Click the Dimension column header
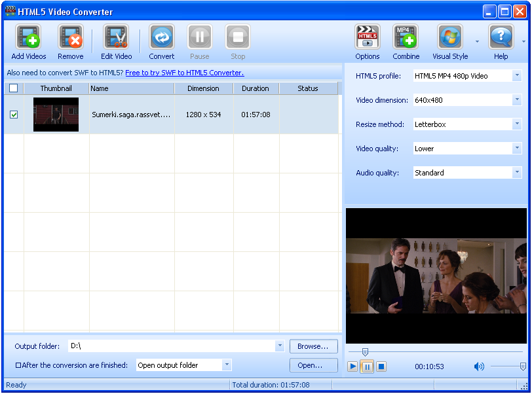 pyautogui.click(x=204, y=88)
